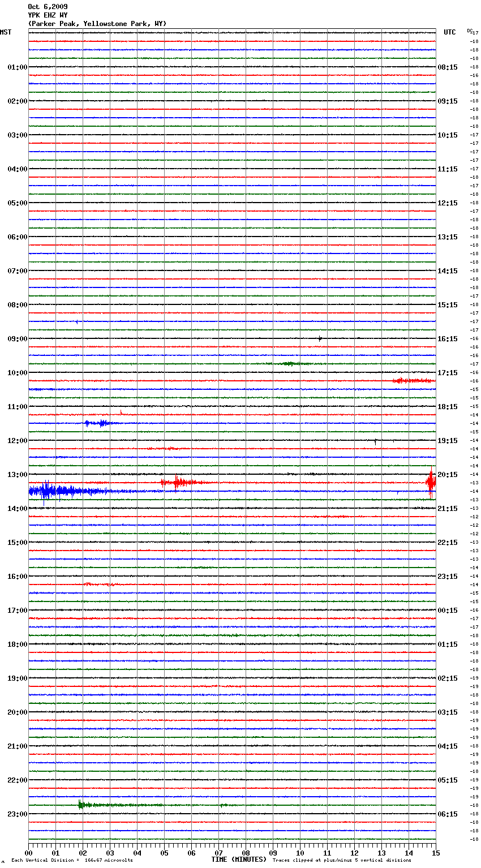Click the "Oct 6,2009" date header
Screen dimensions: 481x868
click(x=48, y=7)
